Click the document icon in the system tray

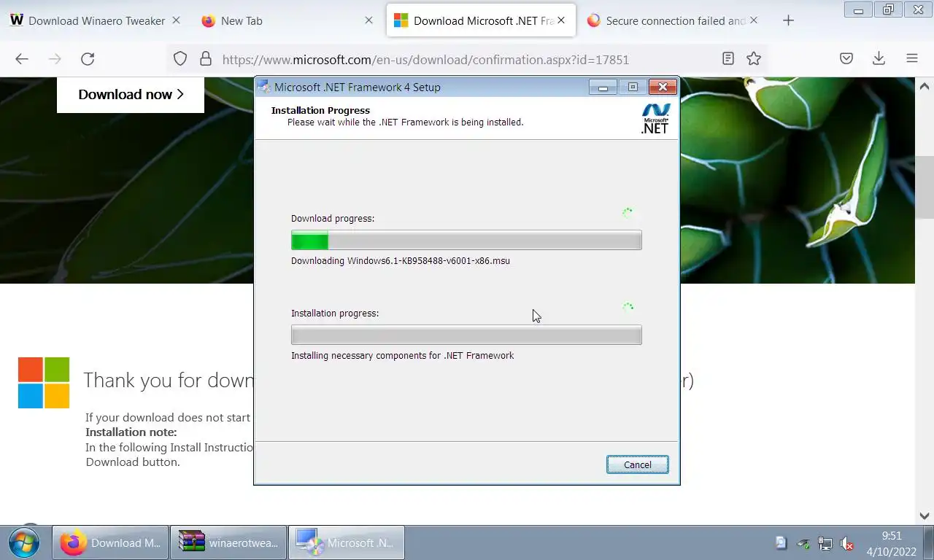point(781,542)
